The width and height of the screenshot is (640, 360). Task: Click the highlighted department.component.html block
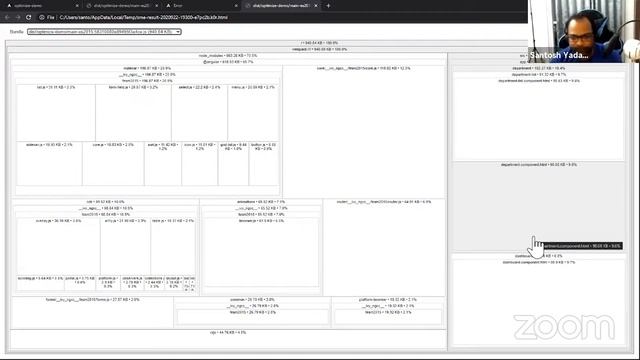click(538, 207)
